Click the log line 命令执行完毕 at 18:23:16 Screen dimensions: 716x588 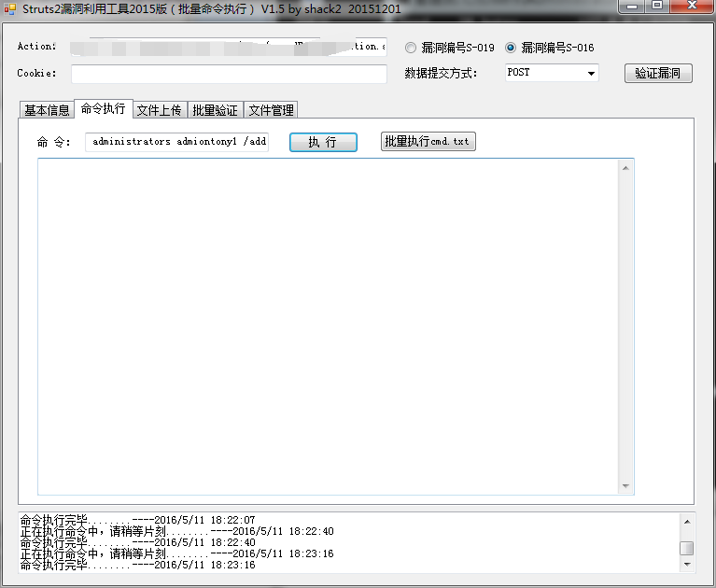coord(138,565)
